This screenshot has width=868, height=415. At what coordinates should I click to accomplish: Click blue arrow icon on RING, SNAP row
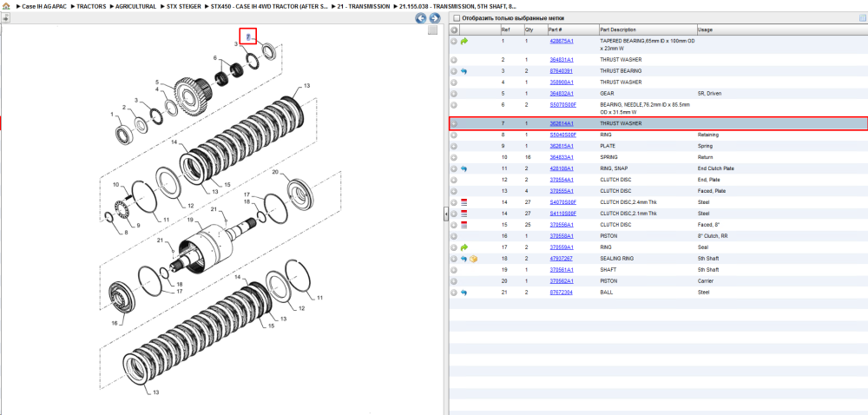click(x=464, y=168)
